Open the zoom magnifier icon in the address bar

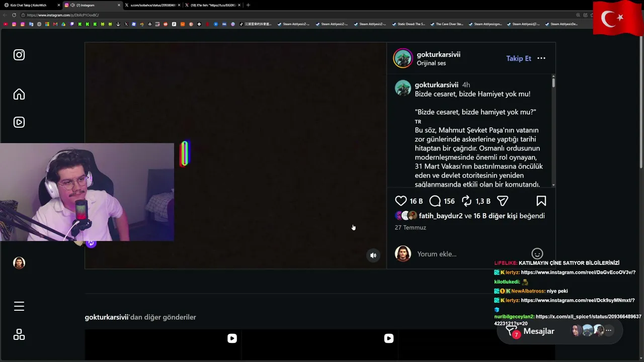[578, 15]
